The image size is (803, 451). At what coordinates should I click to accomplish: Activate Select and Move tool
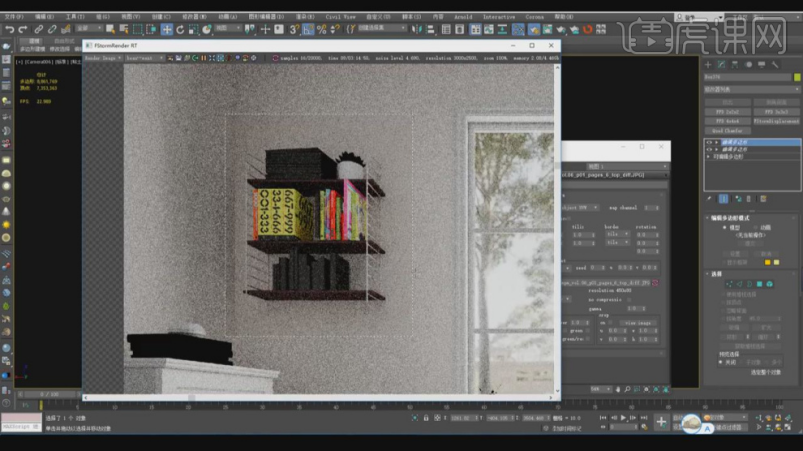166,29
